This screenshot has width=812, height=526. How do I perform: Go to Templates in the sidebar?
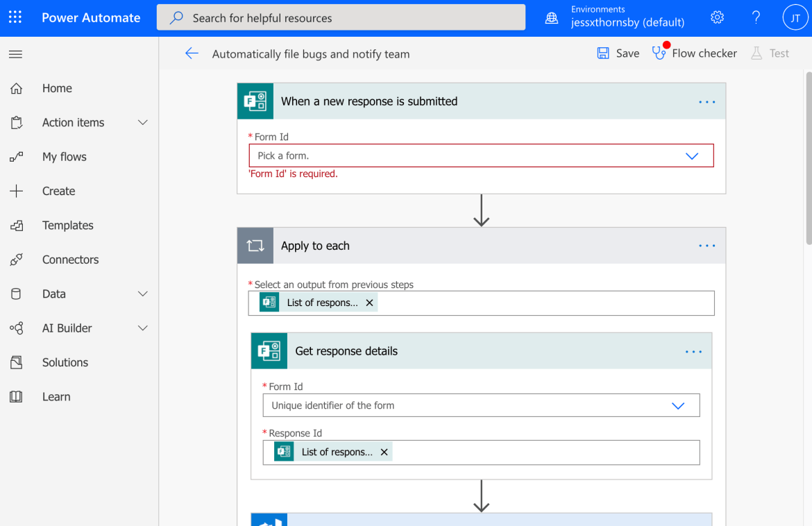click(67, 226)
